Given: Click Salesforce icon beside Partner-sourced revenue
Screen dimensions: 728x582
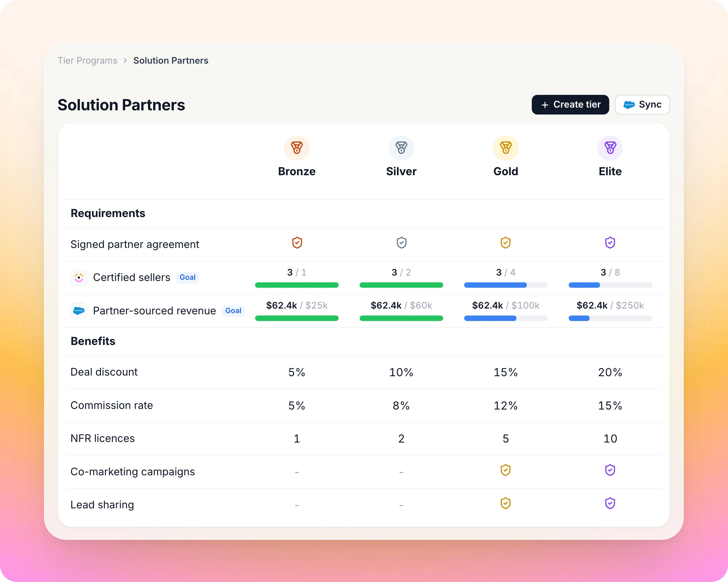Looking at the screenshot, I should pos(79,310).
